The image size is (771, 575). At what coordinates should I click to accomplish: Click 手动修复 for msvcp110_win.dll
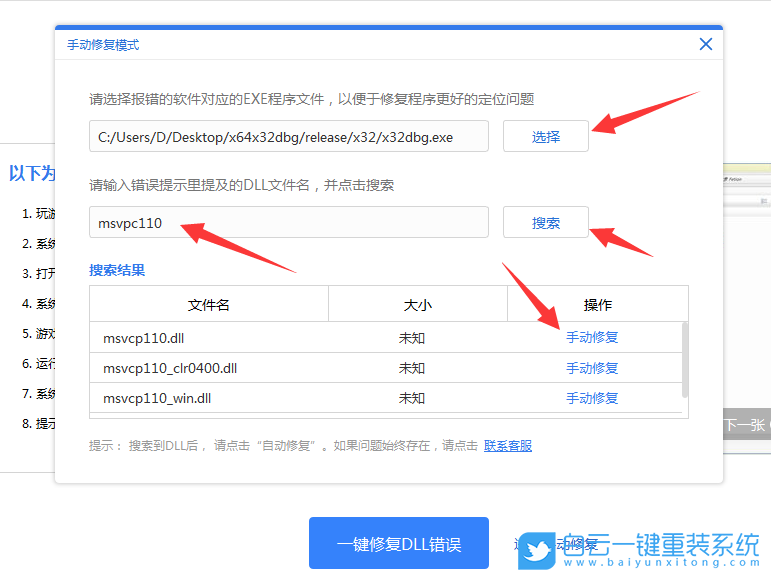[x=592, y=398]
